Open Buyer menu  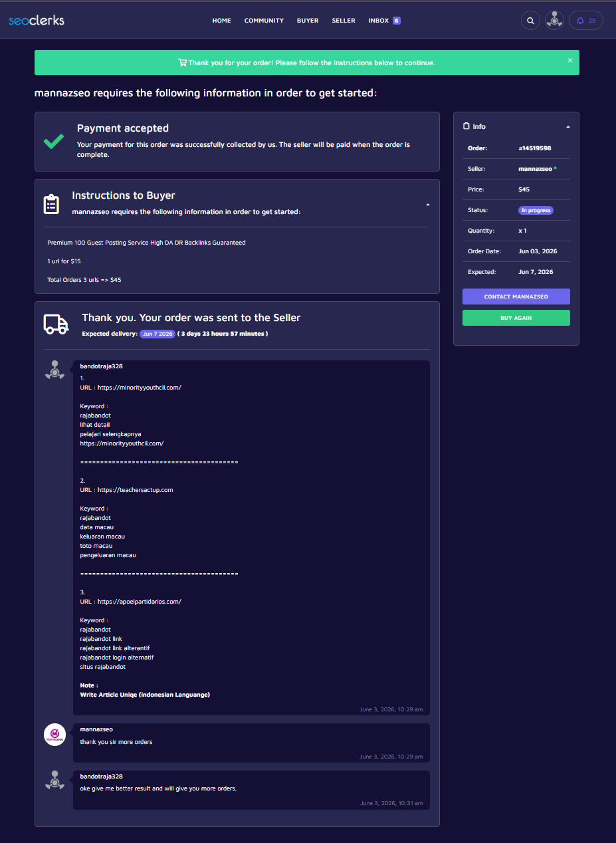308,21
